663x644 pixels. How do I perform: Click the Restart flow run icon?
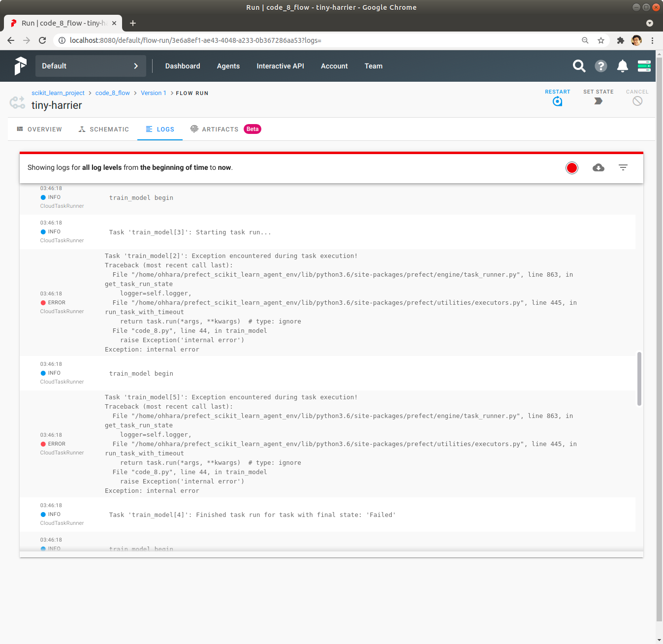(557, 101)
